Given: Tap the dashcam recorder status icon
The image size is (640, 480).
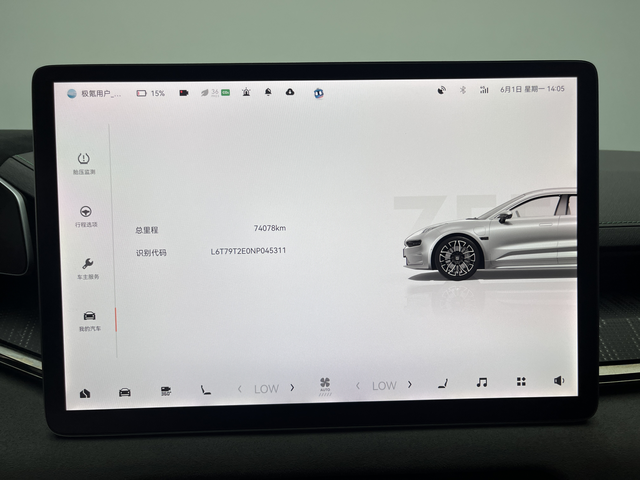Looking at the screenshot, I should click(x=184, y=93).
